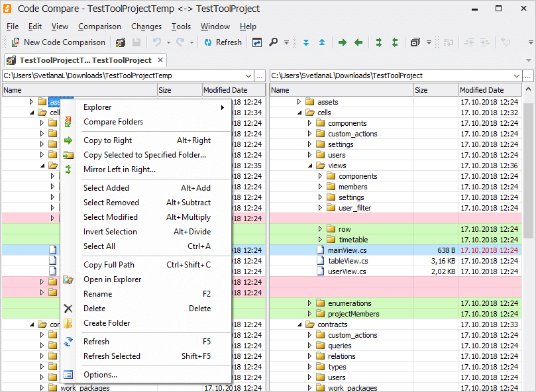Screen dimensions: 536x392
Task: Click the Save All toolbar icon
Action: point(121,42)
